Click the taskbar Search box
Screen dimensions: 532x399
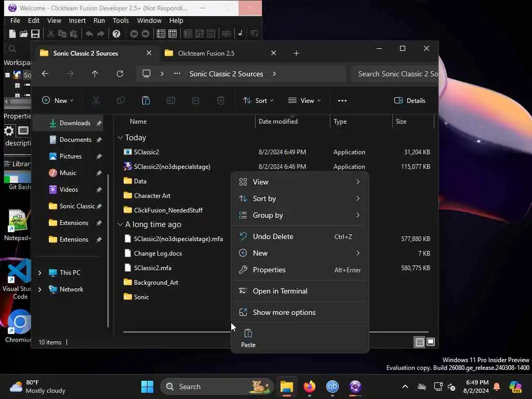(x=217, y=387)
